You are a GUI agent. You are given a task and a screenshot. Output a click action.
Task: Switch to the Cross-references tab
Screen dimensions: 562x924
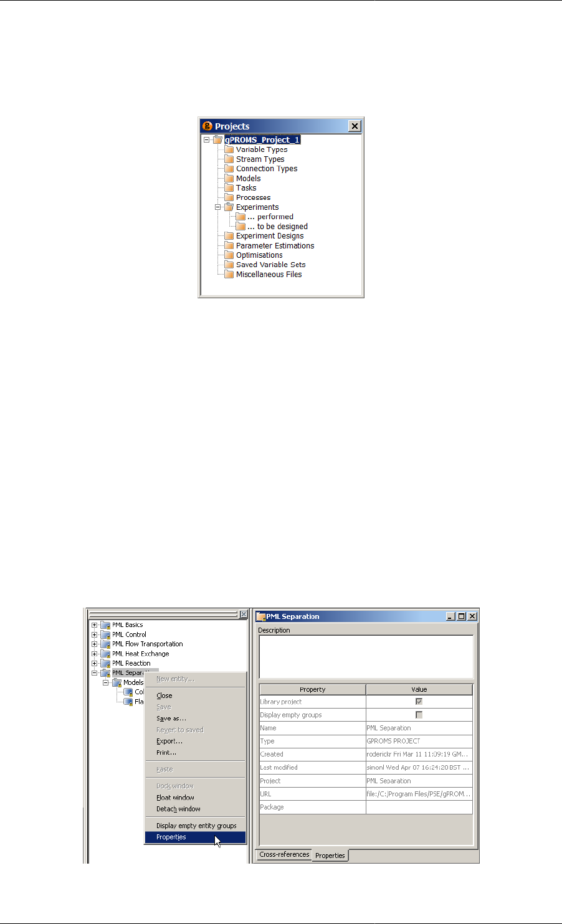tap(284, 854)
